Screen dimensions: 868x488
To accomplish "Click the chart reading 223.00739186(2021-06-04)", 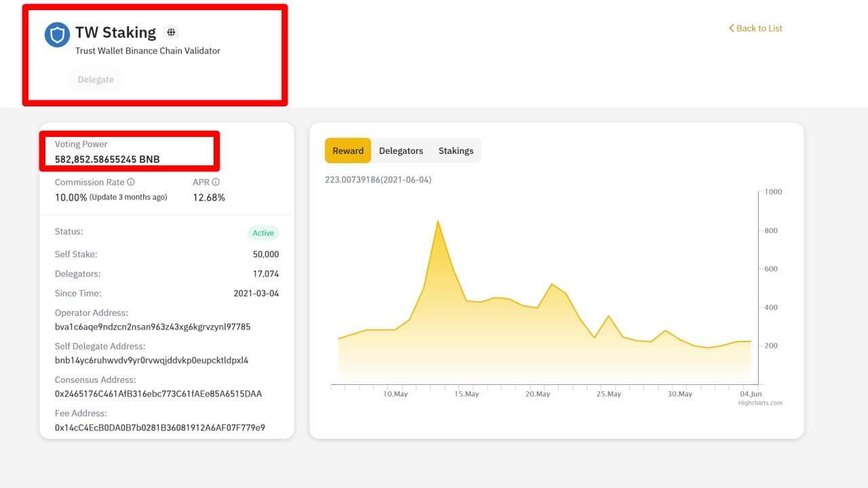I will [378, 180].
